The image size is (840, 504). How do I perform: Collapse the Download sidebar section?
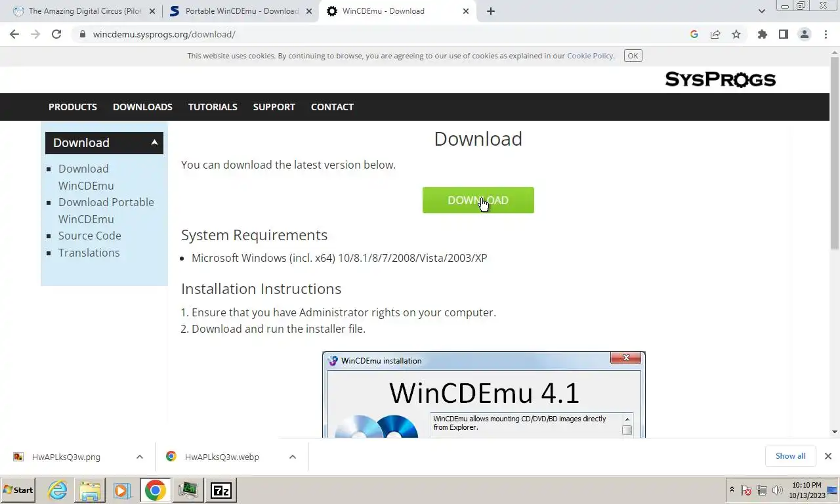(104, 142)
